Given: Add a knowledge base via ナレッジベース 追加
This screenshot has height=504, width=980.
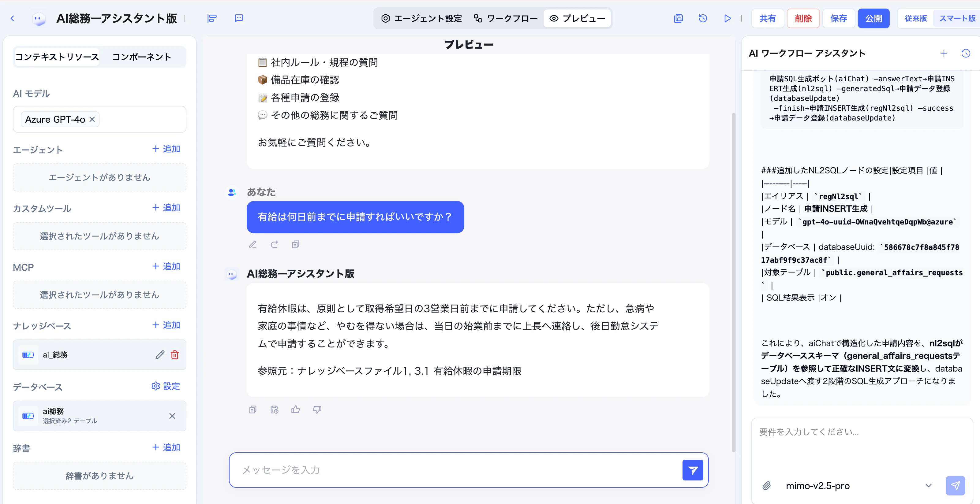Looking at the screenshot, I should click(x=166, y=325).
